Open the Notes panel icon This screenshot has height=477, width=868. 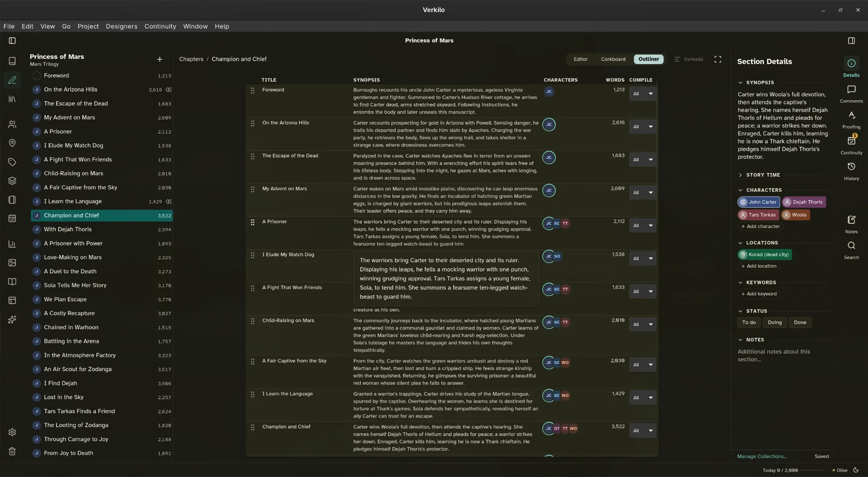(x=852, y=224)
